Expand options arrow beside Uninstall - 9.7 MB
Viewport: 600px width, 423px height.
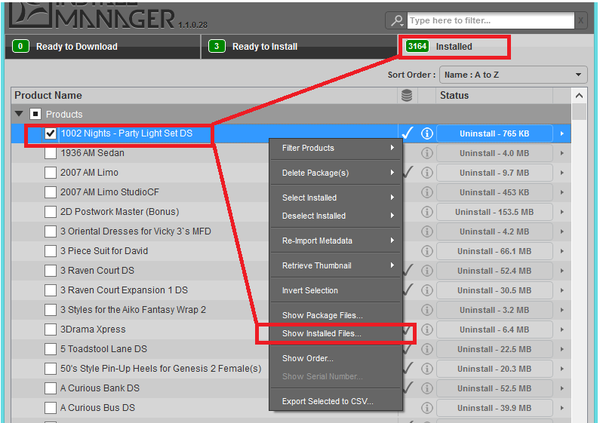coord(562,173)
